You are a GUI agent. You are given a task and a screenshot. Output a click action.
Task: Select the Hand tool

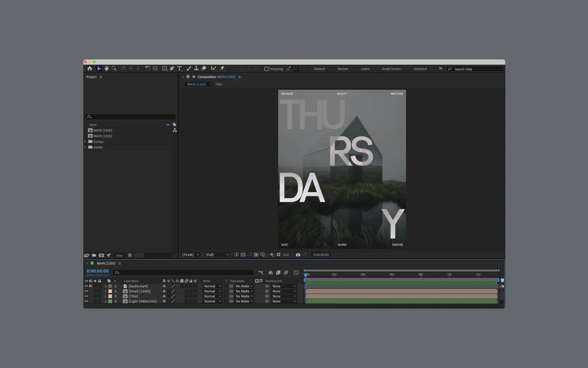[106, 68]
